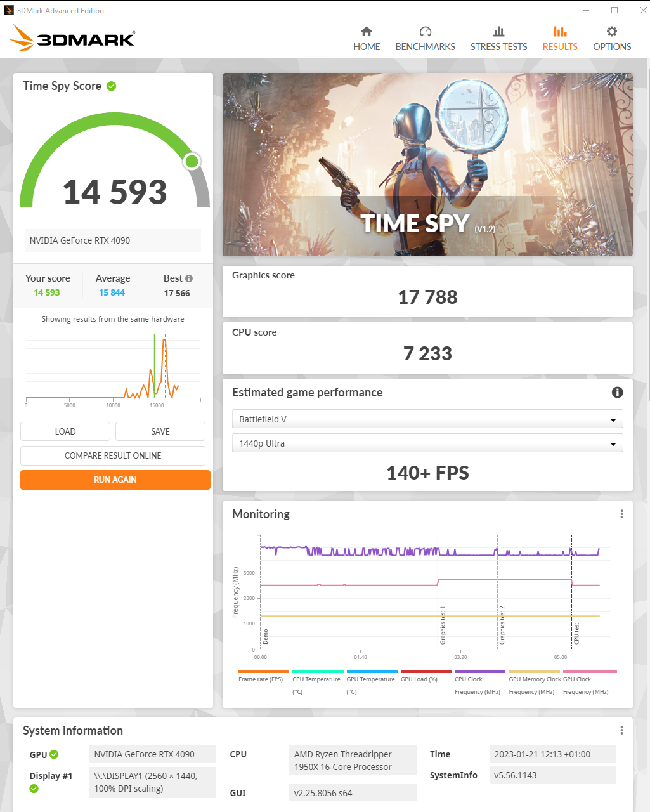This screenshot has height=812, width=650.
Task: Open the Battlefield V game dropdown
Action: [427, 419]
